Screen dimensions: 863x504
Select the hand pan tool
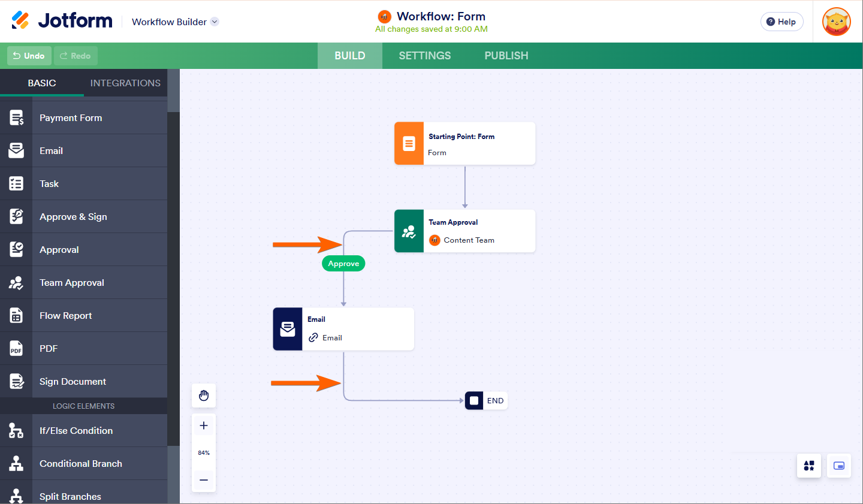204,396
